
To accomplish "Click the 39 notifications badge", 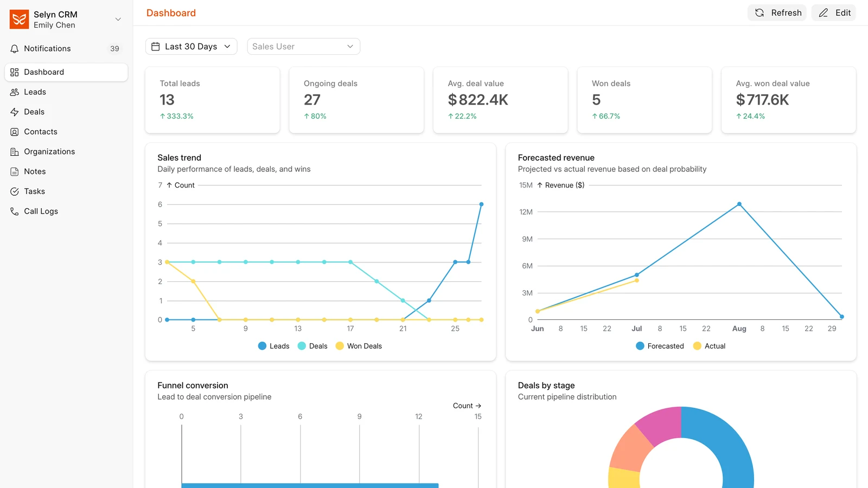I will [x=114, y=49].
